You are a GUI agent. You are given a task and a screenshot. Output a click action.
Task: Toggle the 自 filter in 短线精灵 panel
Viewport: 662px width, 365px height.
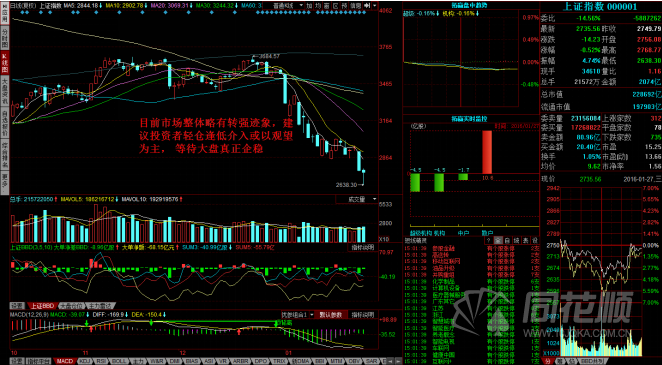pyautogui.click(x=507, y=240)
